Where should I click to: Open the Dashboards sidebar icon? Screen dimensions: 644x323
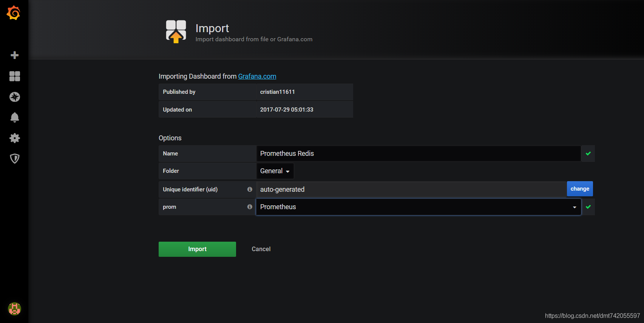pos(14,76)
